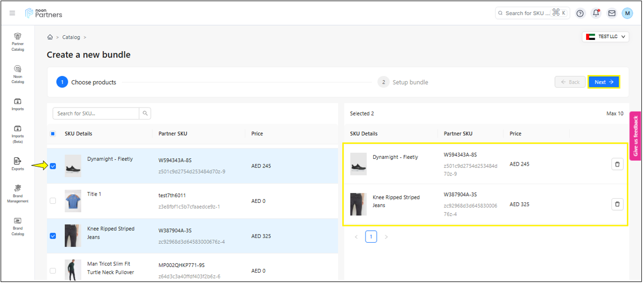
Task: Remove Knee Ripped Striped Jeans with trash icon
Action: click(617, 204)
